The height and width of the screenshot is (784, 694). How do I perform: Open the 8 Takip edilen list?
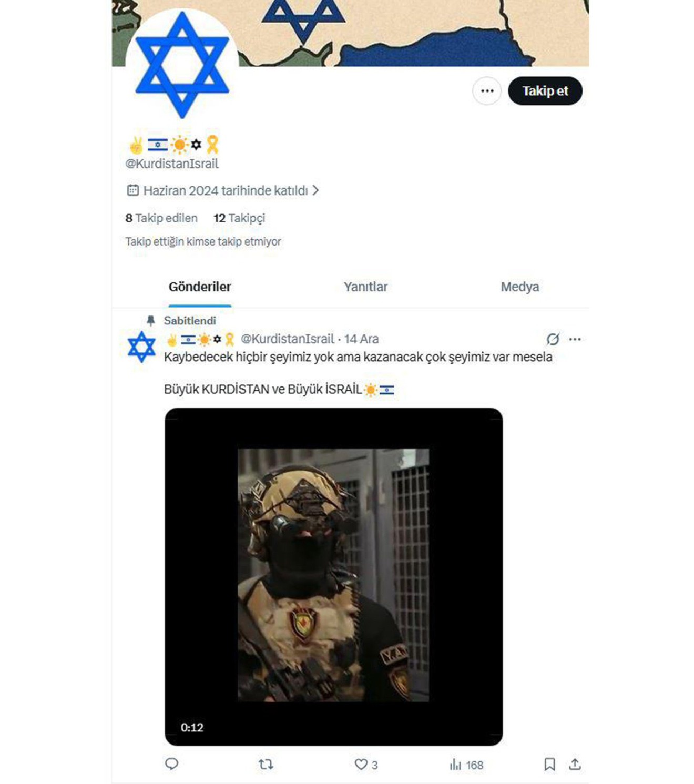pos(161,218)
